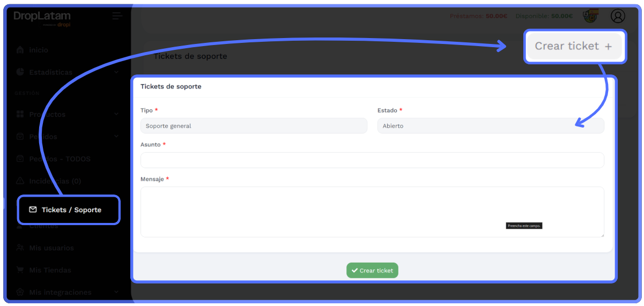Select Tickets / Soporte menu item

tap(71, 210)
